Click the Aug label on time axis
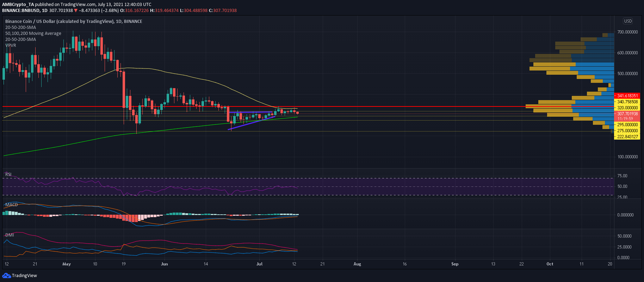Viewport: 644px width, 282px height. tap(357, 264)
